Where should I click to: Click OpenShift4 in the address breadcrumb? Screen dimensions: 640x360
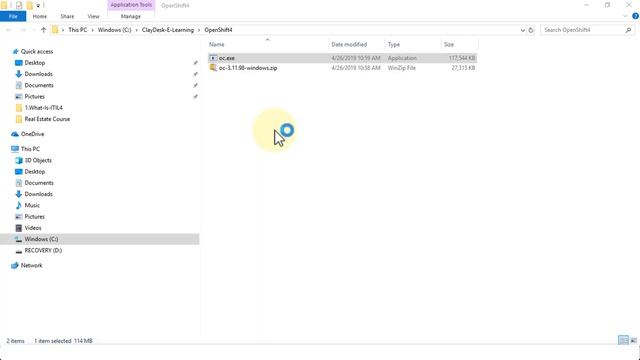coord(218,30)
